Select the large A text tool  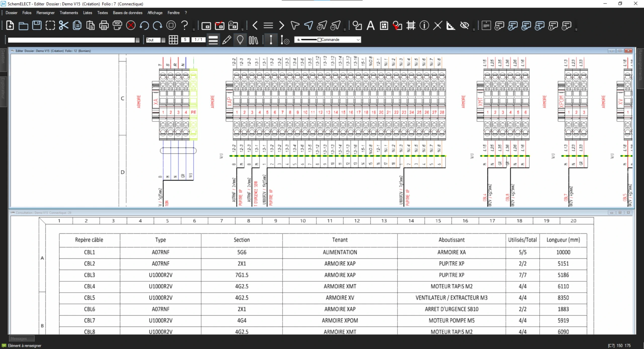370,25
